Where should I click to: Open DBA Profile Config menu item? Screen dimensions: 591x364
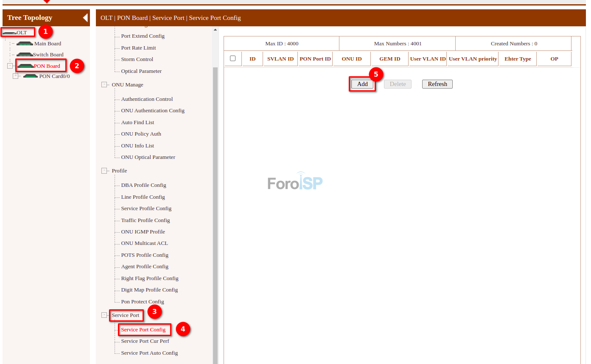143,185
